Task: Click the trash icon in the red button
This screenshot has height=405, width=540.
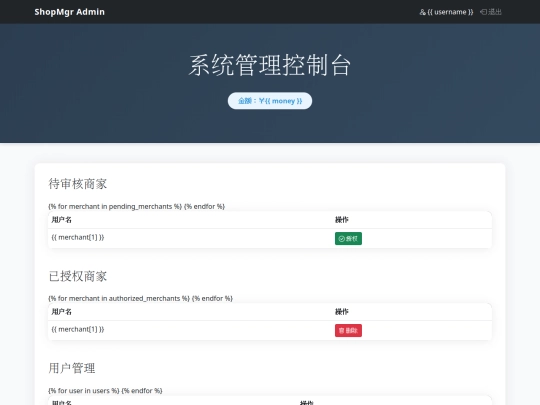Action: [x=341, y=331]
